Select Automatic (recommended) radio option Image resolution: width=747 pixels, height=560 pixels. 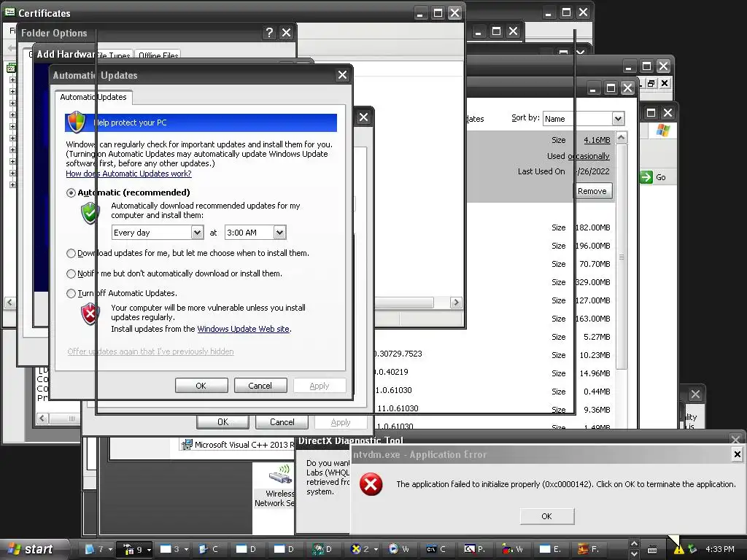pyautogui.click(x=71, y=192)
